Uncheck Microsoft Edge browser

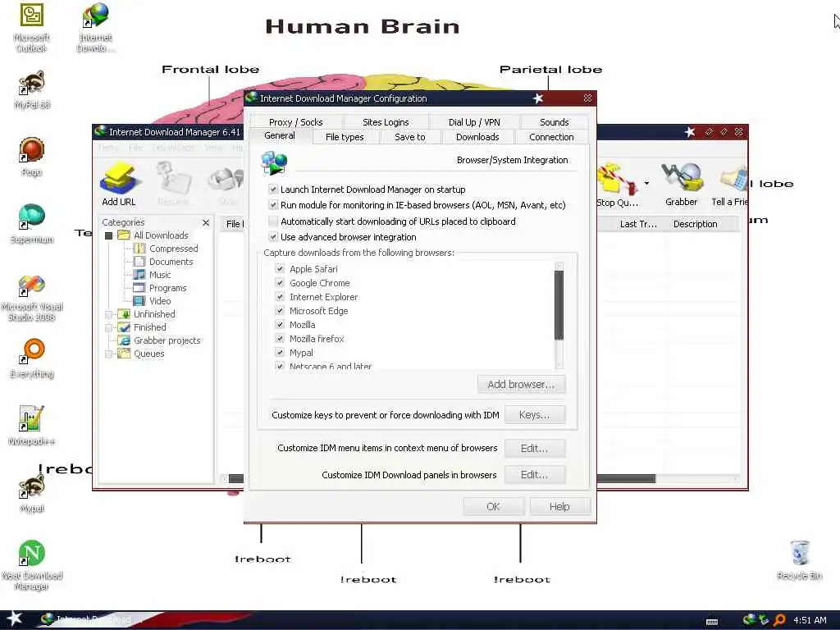[280, 310]
